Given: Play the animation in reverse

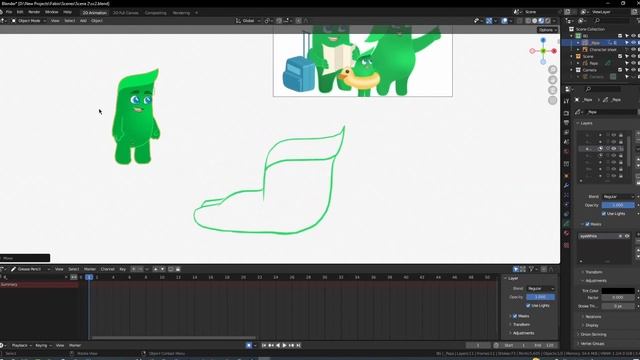Looking at the screenshot, I should coord(278,345).
